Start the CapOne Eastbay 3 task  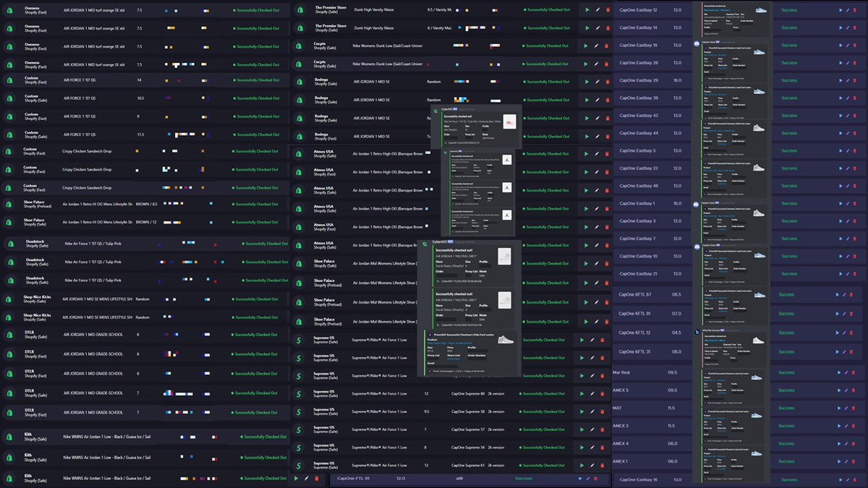(840, 221)
